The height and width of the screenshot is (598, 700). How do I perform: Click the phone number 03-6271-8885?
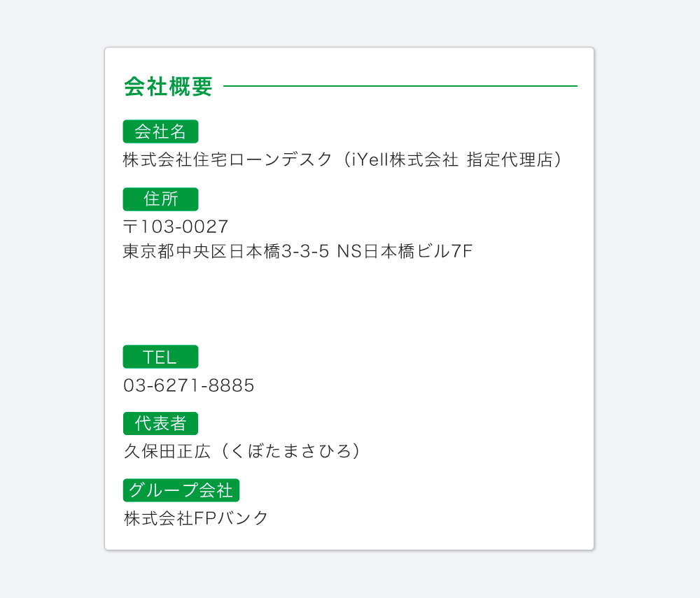tap(189, 385)
